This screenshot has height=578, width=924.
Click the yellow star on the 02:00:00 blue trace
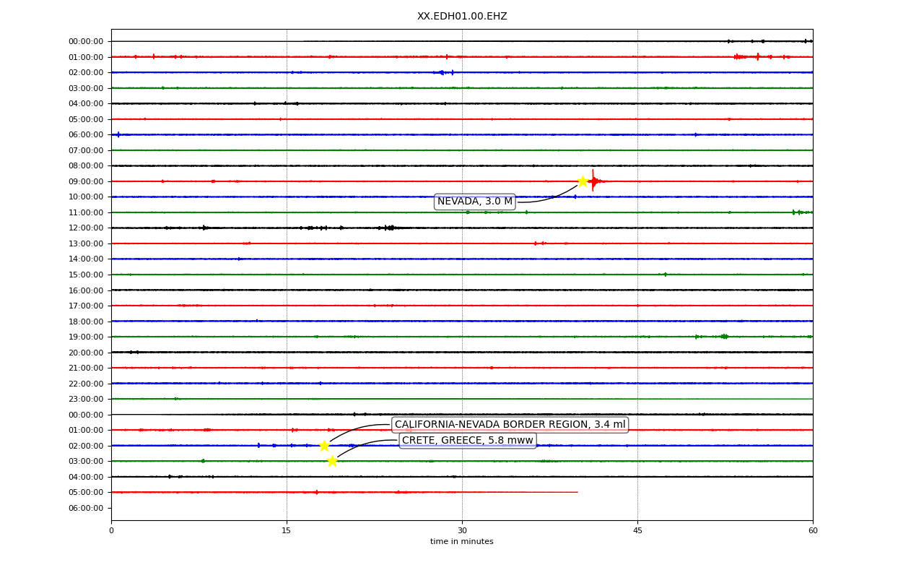coord(324,446)
